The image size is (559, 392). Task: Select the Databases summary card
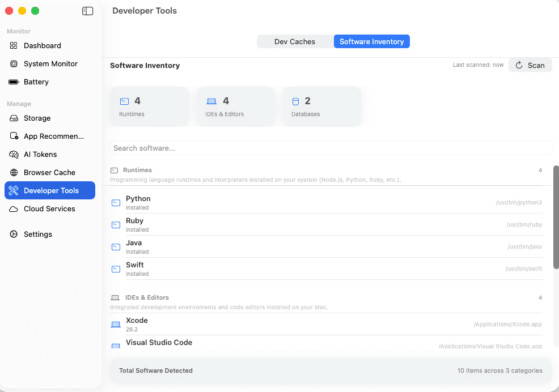pyautogui.click(x=321, y=106)
